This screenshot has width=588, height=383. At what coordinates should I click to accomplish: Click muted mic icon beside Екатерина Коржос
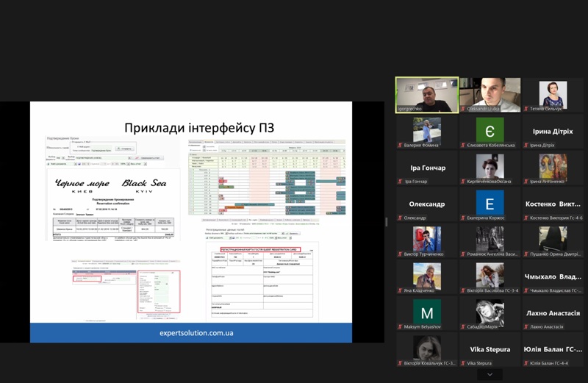pos(464,218)
